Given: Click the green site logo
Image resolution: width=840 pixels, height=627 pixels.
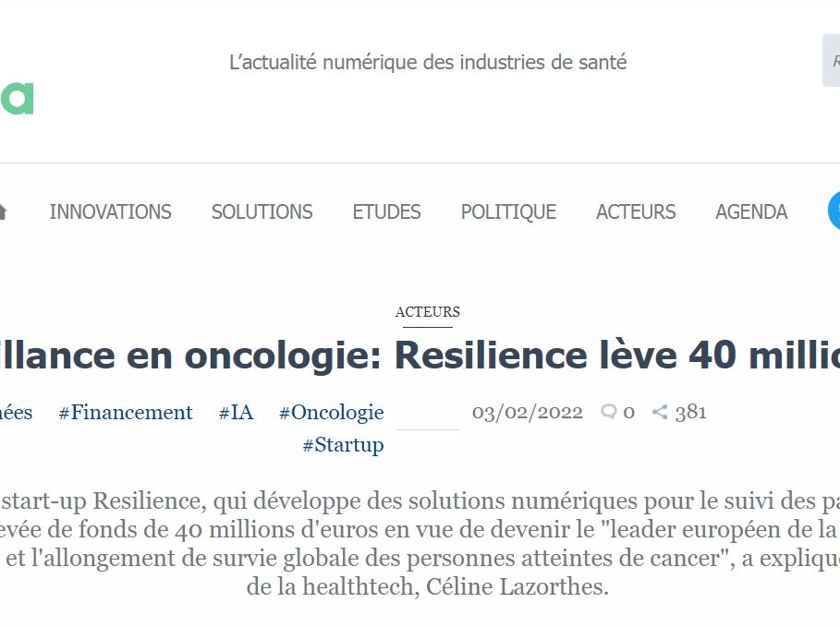Looking at the screenshot, I should [17, 98].
